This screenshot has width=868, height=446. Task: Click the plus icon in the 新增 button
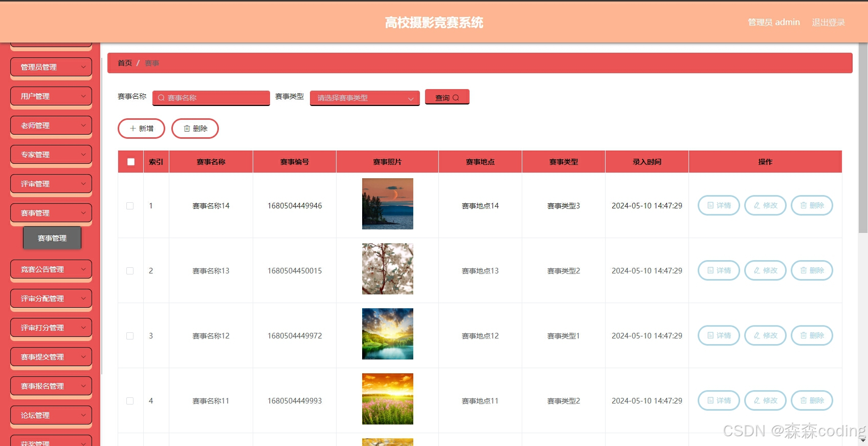(133, 129)
